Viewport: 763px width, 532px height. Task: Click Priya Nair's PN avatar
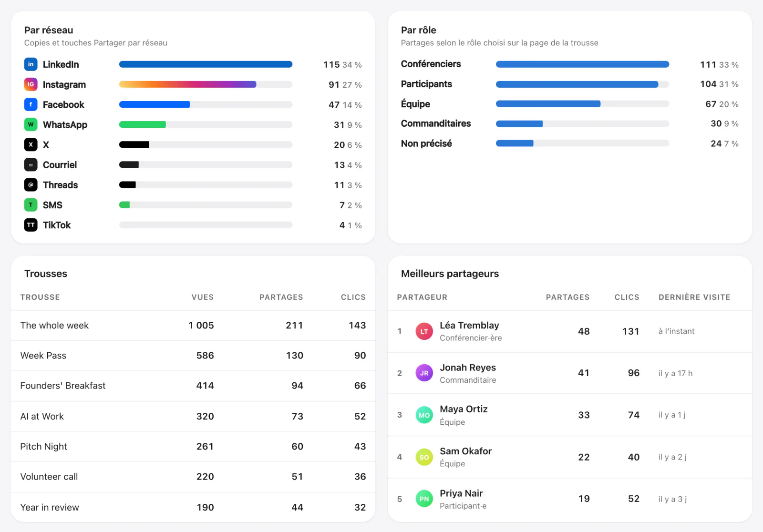(x=424, y=499)
